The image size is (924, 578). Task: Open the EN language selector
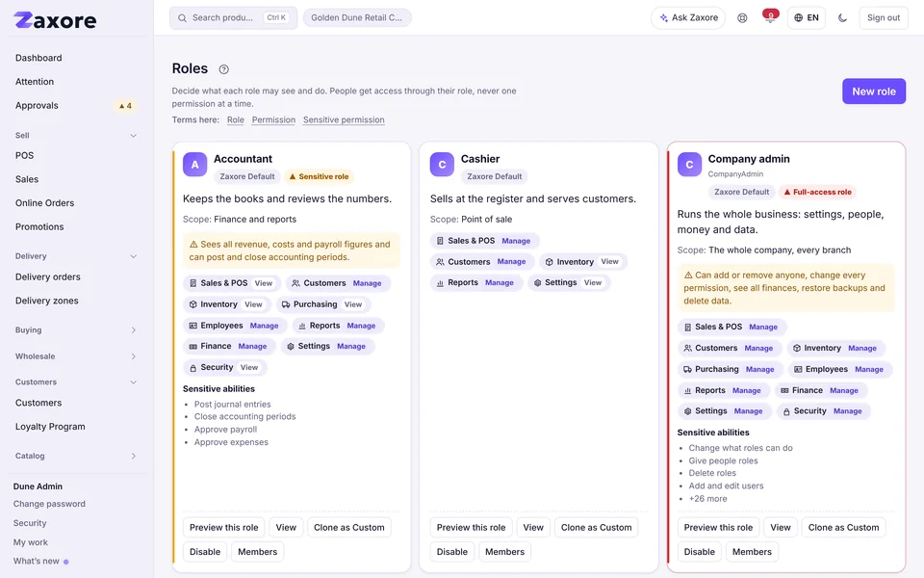(x=807, y=17)
